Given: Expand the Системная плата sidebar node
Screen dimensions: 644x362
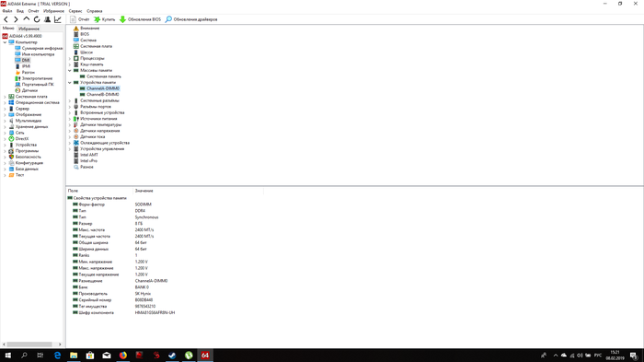Looking at the screenshot, I should point(5,97).
